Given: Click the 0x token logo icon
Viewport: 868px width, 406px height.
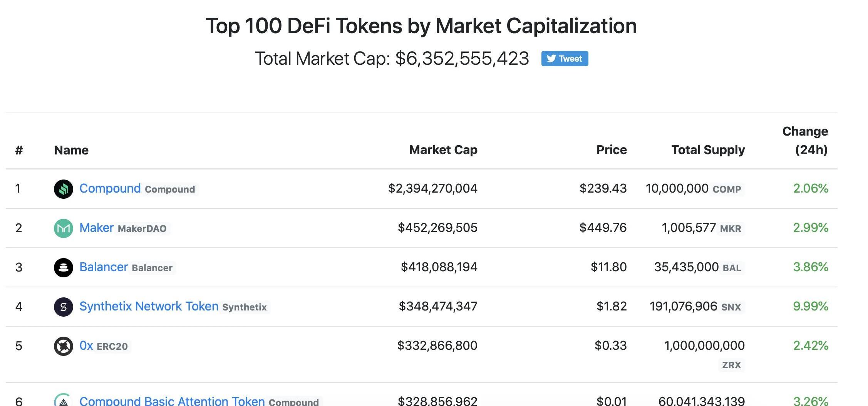Looking at the screenshot, I should (64, 346).
